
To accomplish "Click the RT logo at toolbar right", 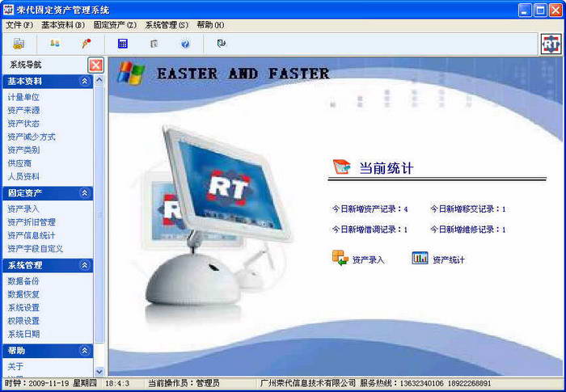I will (x=551, y=44).
